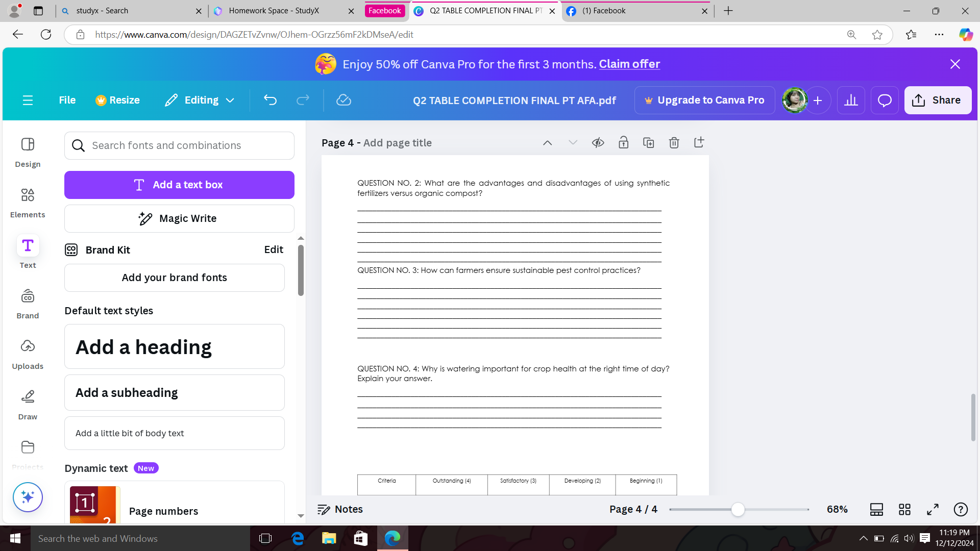Switch to scroll view layout
The width and height of the screenshot is (980, 551).
pyautogui.click(x=876, y=509)
